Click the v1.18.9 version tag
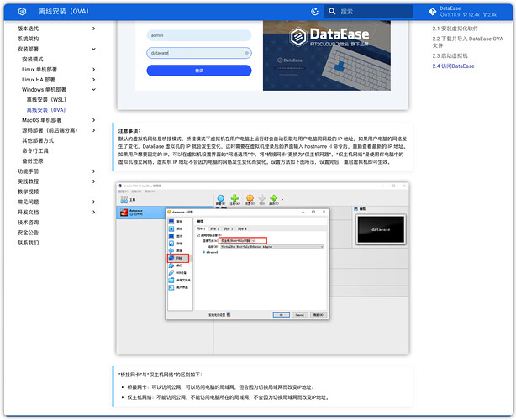 point(450,15)
